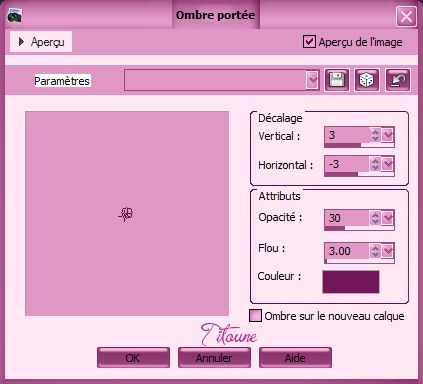The height and width of the screenshot is (384, 423).
Task: Click the save preset floppy disk icon
Action: click(x=337, y=80)
